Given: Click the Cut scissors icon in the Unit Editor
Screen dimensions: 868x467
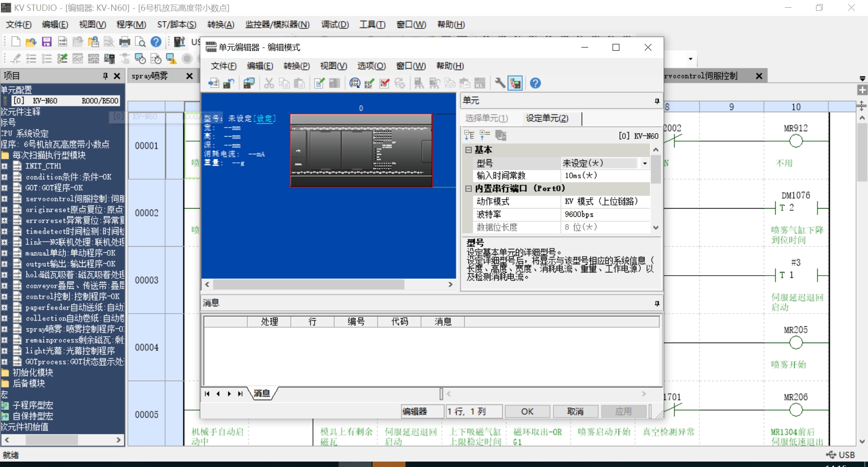Looking at the screenshot, I should (x=269, y=83).
